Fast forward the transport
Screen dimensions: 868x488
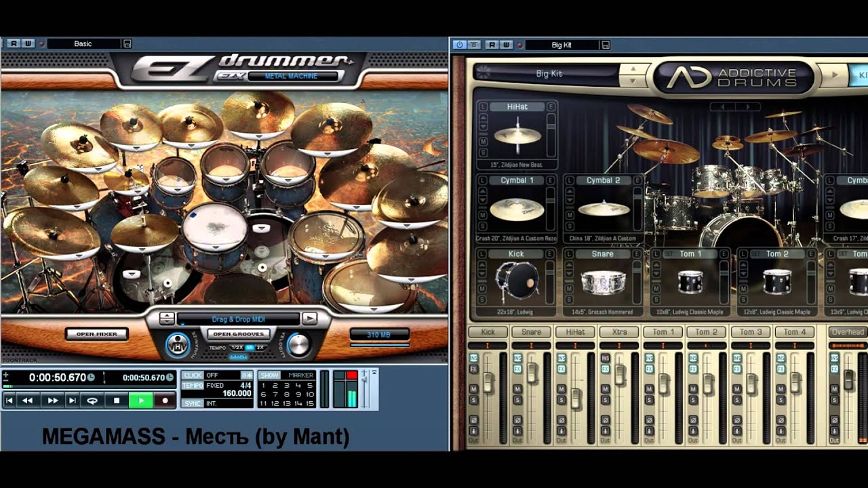point(52,401)
